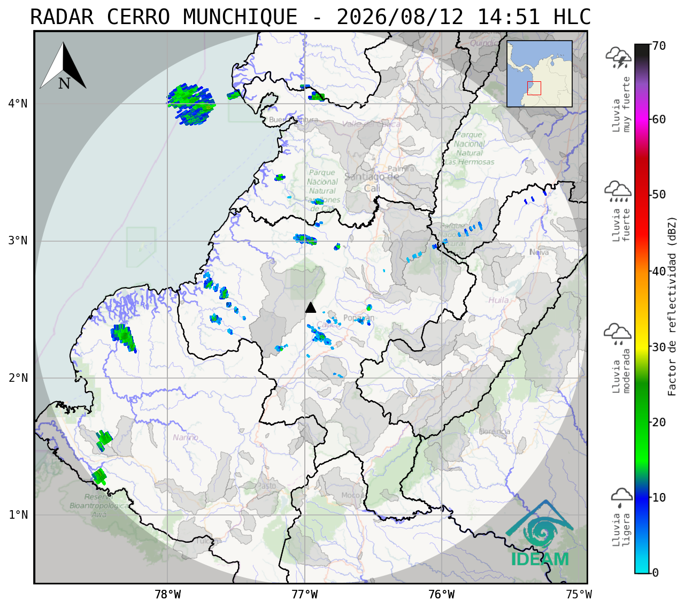Click the black triangle radar site marker
700x608 pixels.
pyautogui.click(x=311, y=307)
